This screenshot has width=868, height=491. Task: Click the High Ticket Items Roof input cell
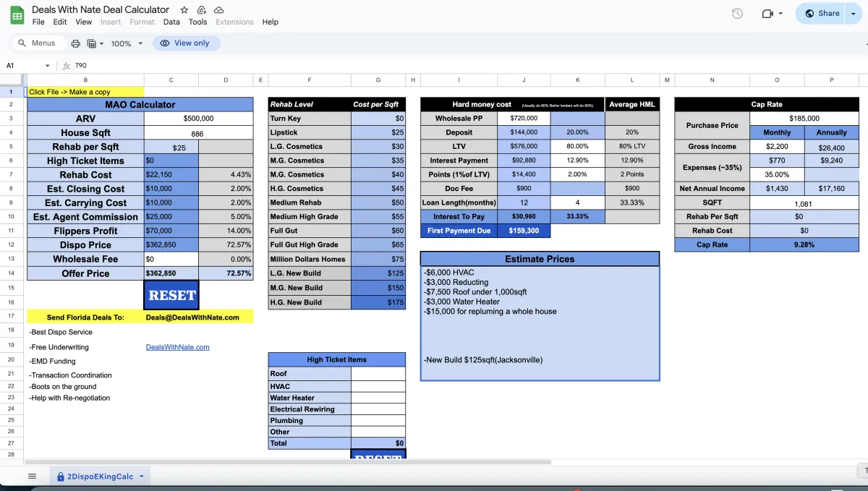coord(378,374)
